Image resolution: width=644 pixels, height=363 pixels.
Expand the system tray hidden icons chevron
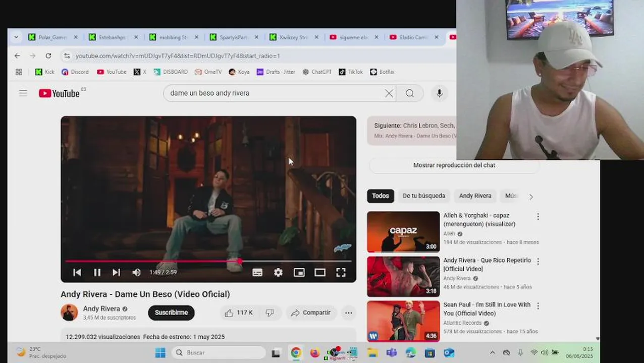pos(493,353)
